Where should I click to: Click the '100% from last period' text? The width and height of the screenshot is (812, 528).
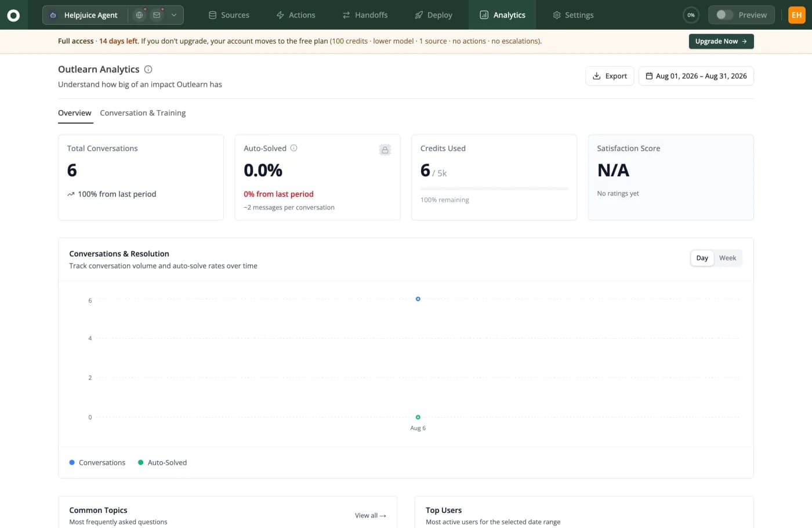[117, 194]
